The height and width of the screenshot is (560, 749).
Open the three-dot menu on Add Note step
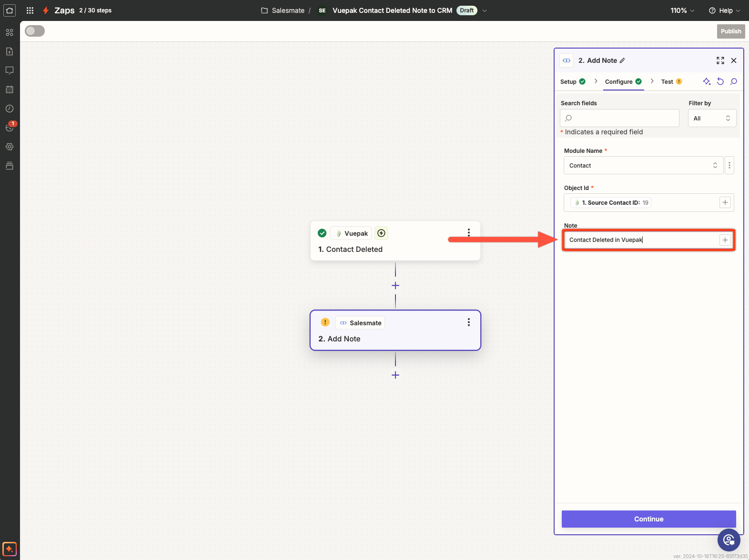pyautogui.click(x=469, y=322)
